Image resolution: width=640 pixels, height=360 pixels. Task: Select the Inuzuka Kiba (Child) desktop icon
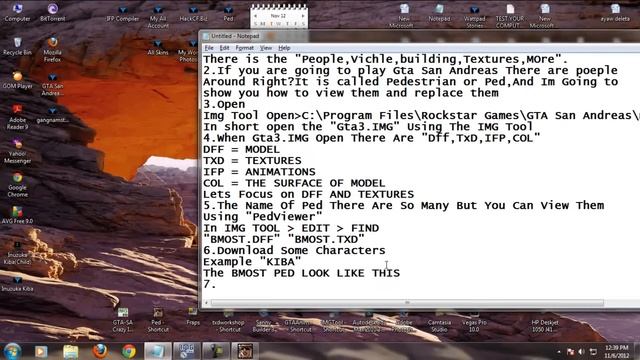[x=17, y=253]
